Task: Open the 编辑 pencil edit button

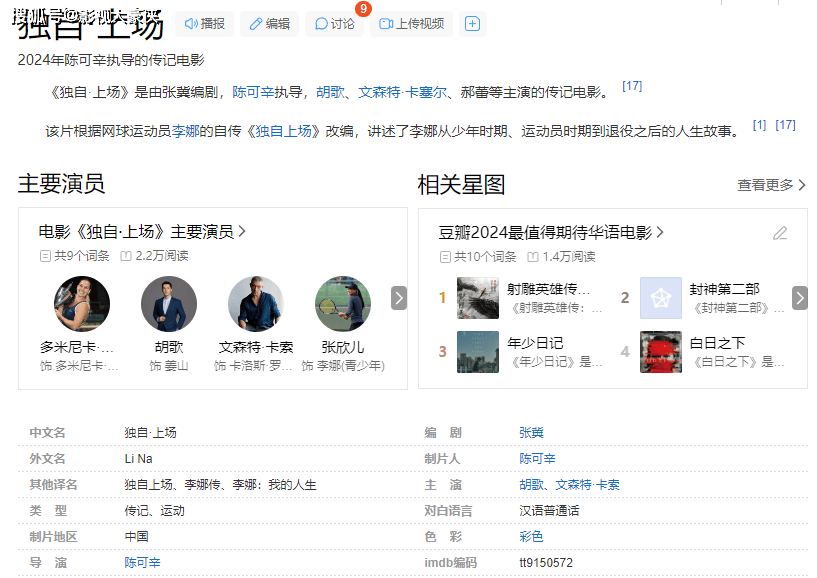Action: [x=269, y=24]
